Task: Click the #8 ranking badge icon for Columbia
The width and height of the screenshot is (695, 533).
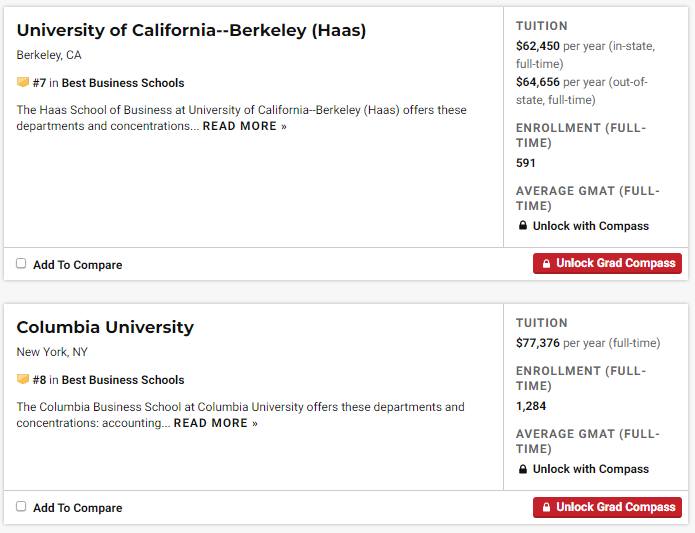Action: (x=23, y=380)
